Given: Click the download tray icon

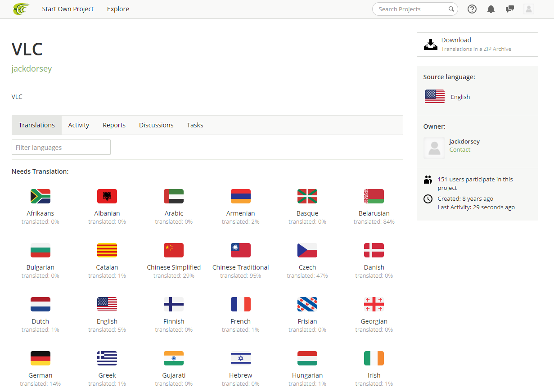Looking at the screenshot, I should (431, 45).
